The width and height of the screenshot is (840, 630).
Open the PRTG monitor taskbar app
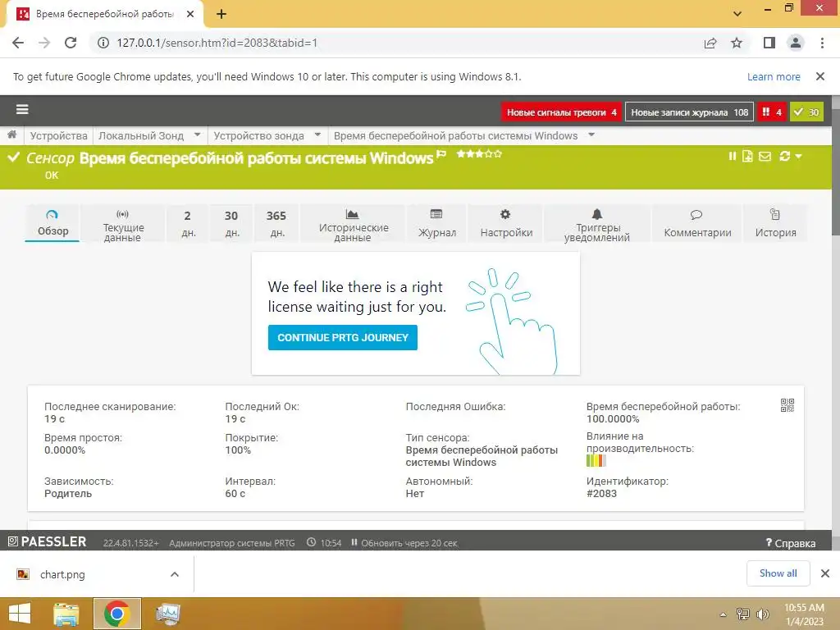pyautogui.click(x=167, y=614)
